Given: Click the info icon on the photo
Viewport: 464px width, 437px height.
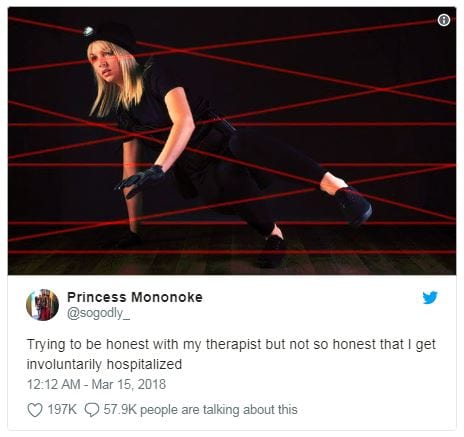Looking at the screenshot, I should pos(444,20).
